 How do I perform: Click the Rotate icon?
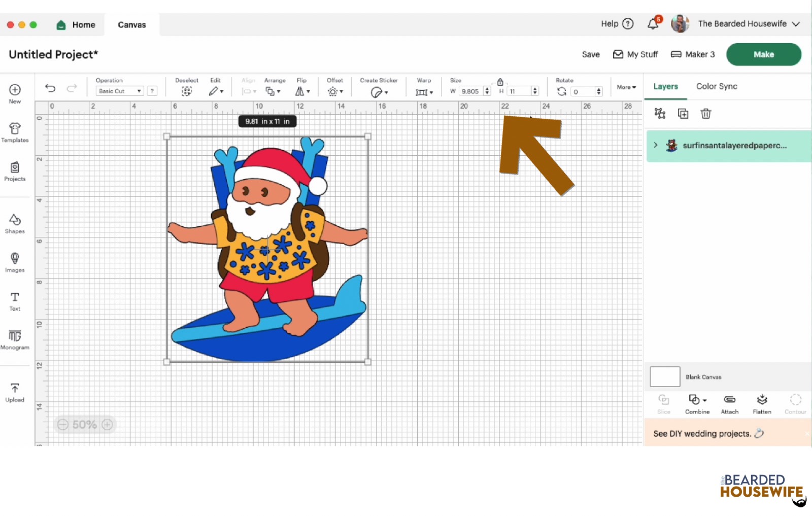point(561,91)
